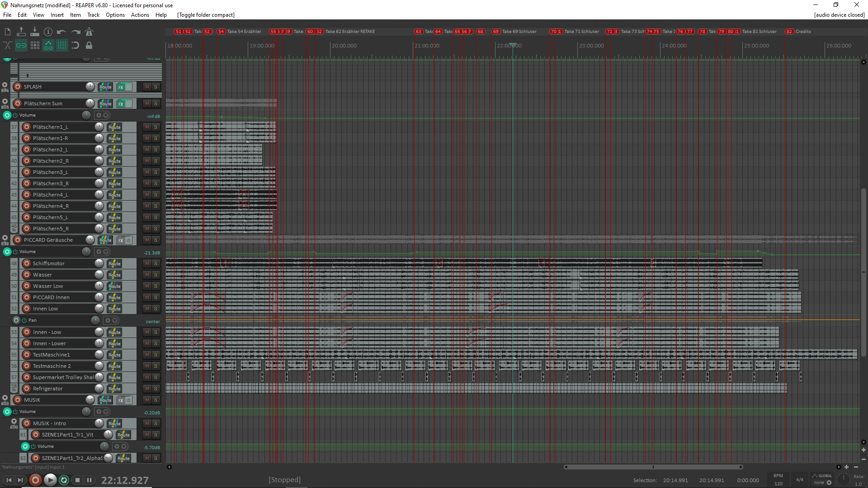The width and height of the screenshot is (868, 488).
Task: Solo the Wasser Low track
Action: [x=156, y=286]
